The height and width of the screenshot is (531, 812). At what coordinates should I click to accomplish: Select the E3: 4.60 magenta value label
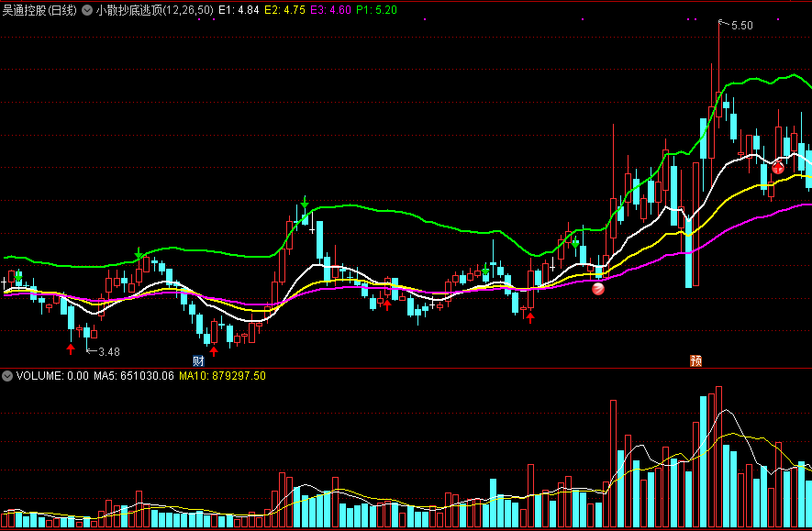(330, 10)
